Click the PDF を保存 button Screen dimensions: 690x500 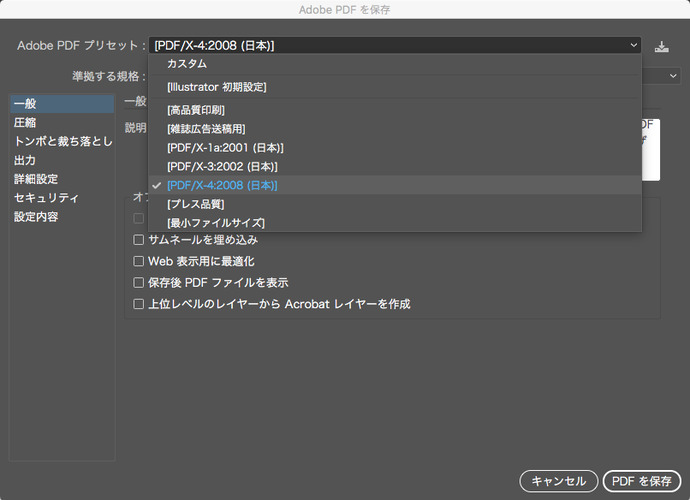pyautogui.click(x=642, y=481)
